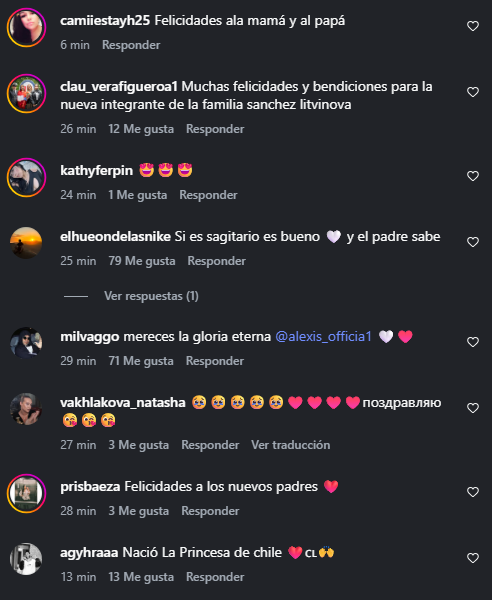Open camiiestayh25's profile picture
This screenshot has width=492, height=600.
(26, 28)
